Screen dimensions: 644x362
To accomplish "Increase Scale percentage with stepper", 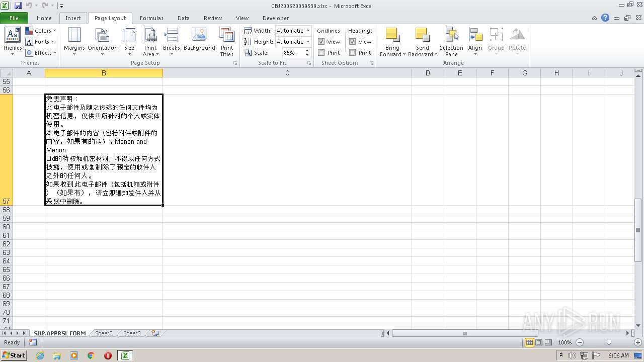I will (307, 50).
